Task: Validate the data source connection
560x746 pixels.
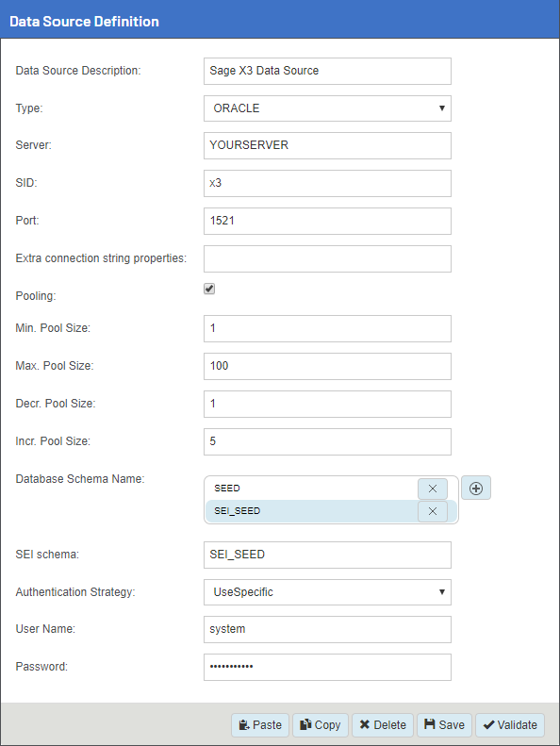Action: (x=510, y=725)
